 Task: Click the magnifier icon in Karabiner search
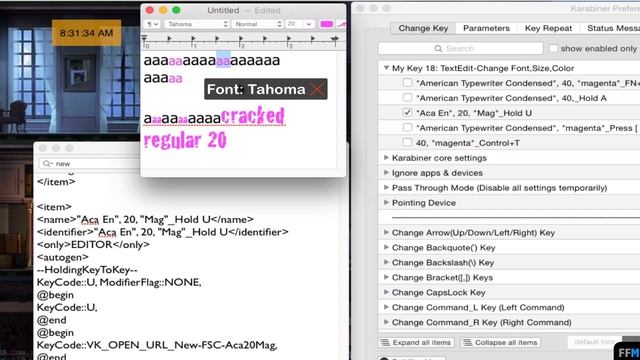pyautogui.click(x=438, y=49)
